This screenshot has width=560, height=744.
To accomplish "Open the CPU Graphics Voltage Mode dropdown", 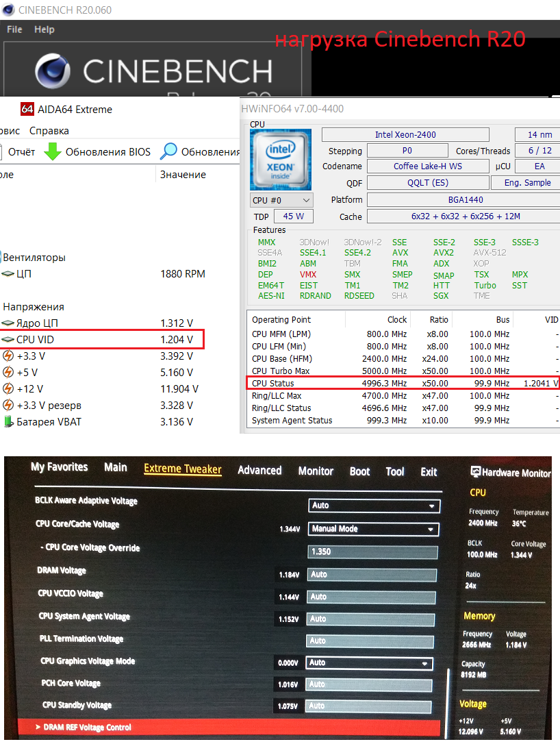I will [370, 663].
